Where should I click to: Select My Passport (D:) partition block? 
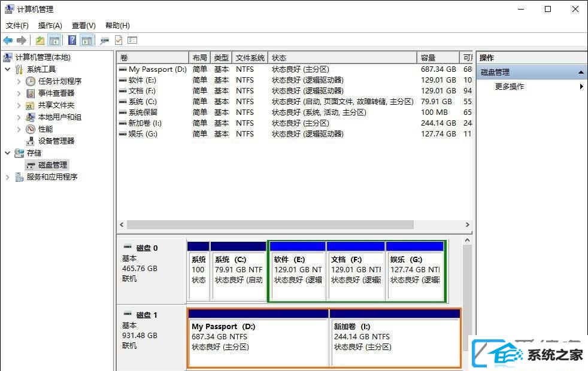tap(259, 337)
